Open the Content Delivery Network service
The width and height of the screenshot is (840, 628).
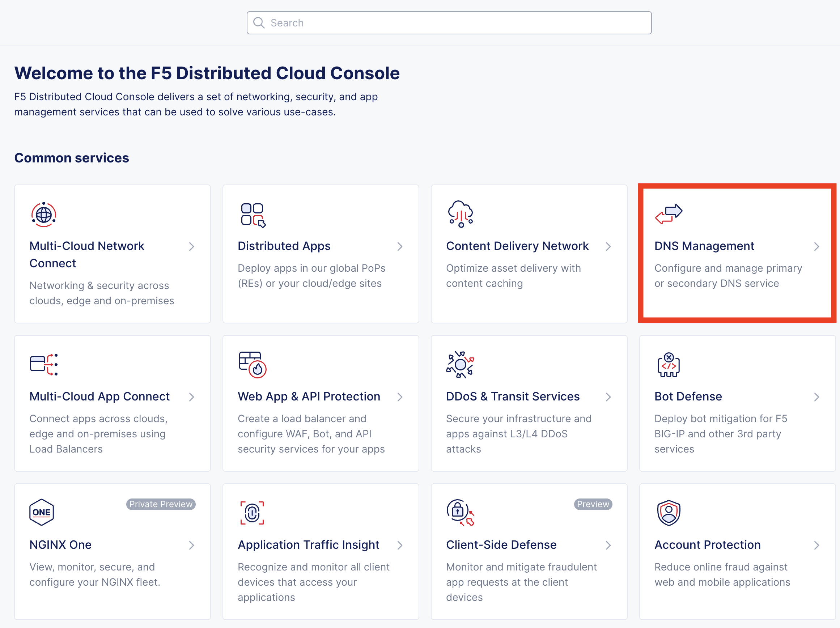(608, 246)
